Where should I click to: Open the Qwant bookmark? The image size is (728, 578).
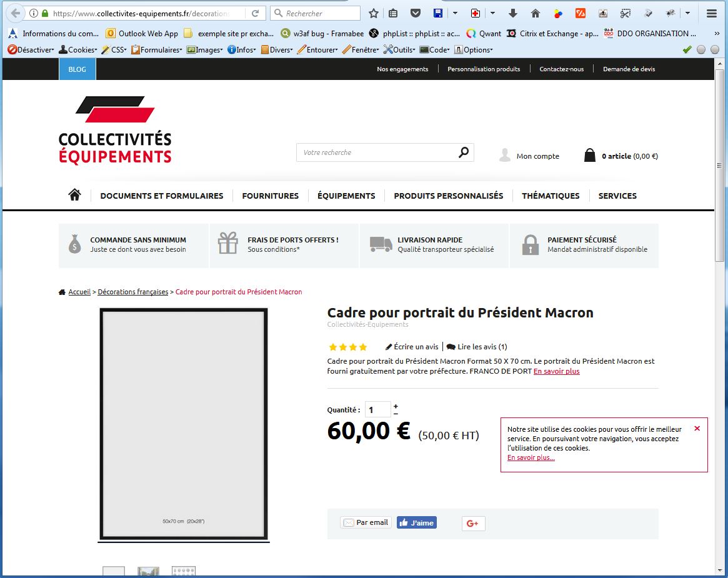click(484, 33)
